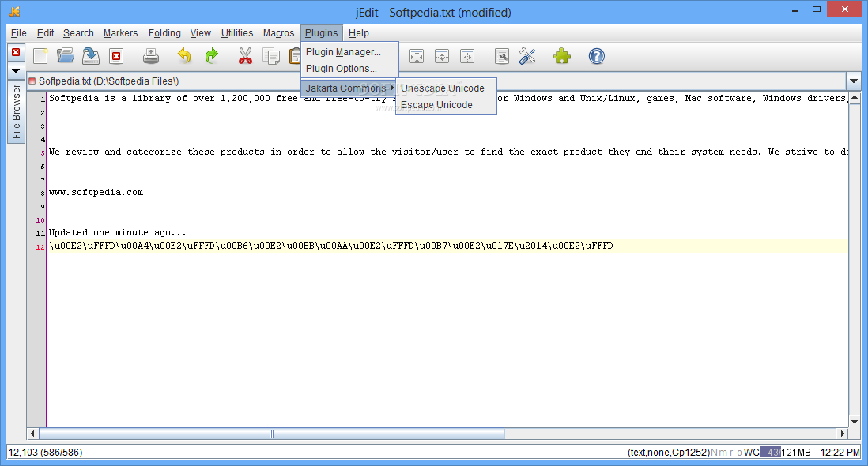Click the memory usage 43/121MB indicator

point(786,453)
